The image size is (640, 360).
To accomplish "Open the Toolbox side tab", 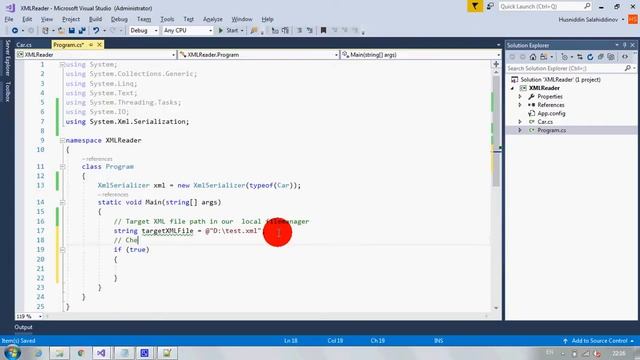I will [x=7, y=91].
